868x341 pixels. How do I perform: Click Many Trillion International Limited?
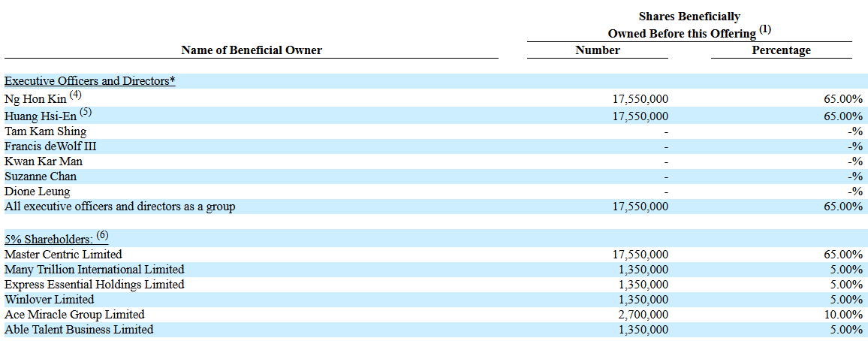[x=94, y=270]
